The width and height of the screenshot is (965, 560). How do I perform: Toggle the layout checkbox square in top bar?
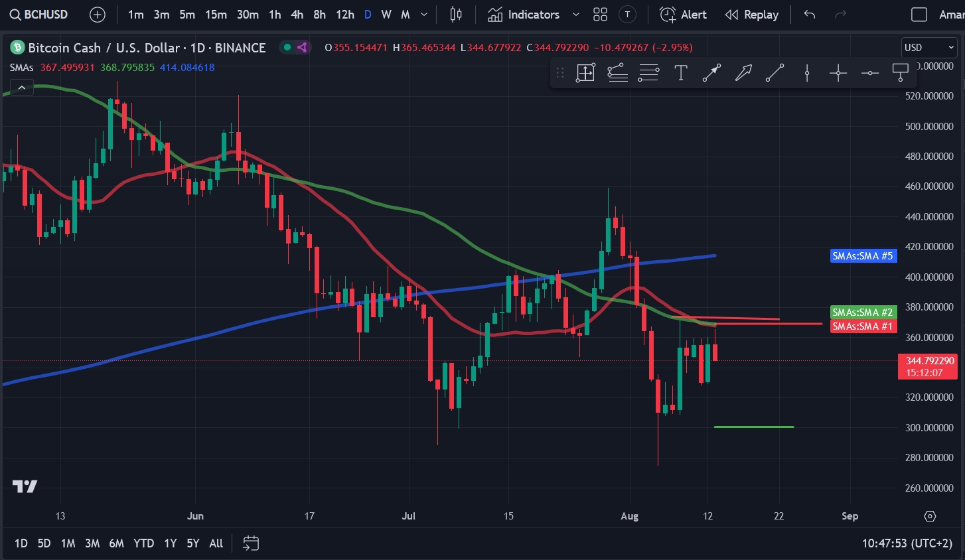tap(919, 15)
